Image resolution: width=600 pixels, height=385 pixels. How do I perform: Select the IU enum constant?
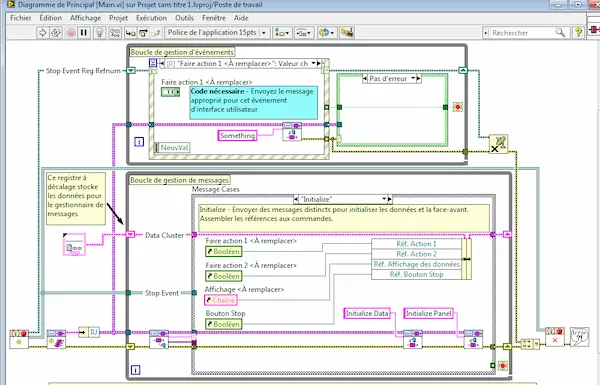[89, 332]
